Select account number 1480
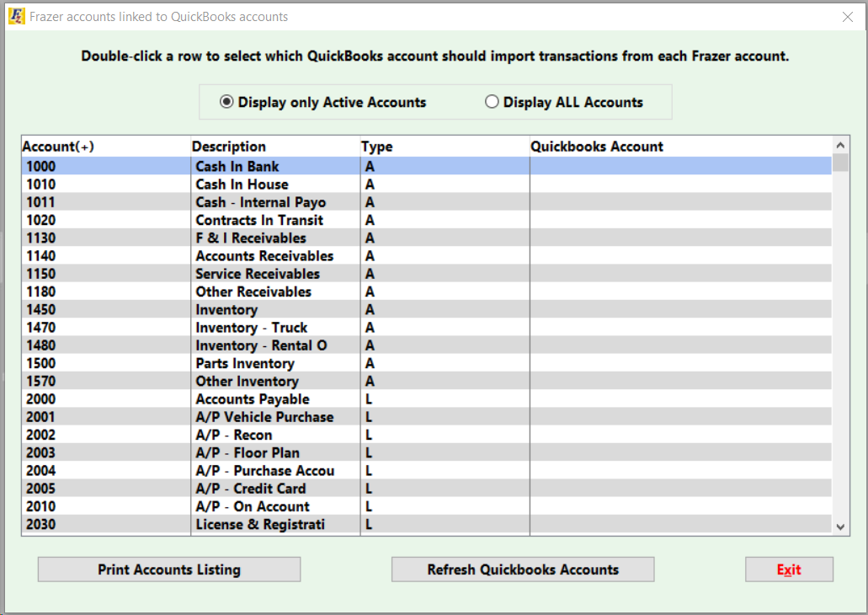Screen dimensions: 868x615 pos(41,345)
